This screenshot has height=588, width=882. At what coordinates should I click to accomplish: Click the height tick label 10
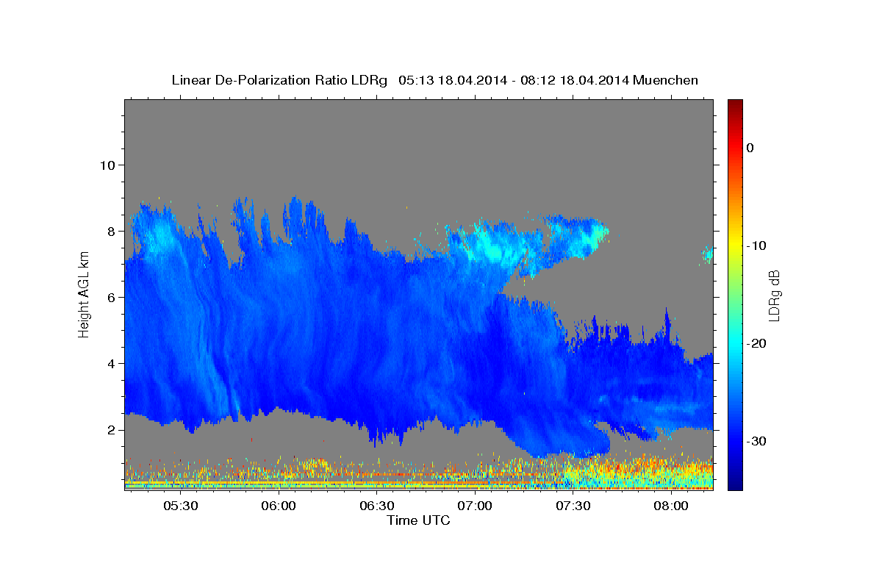coord(107,165)
